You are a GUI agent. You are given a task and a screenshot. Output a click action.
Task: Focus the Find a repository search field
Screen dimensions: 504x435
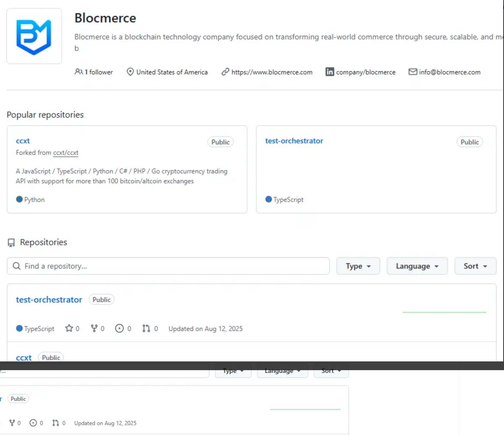[168, 266]
